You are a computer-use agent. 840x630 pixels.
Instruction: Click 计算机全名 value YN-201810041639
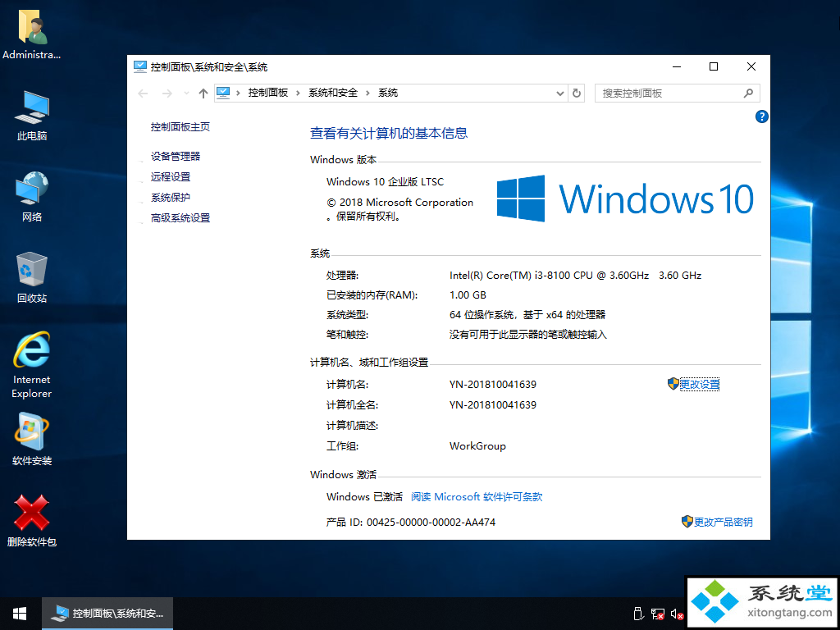pyautogui.click(x=493, y=404)
